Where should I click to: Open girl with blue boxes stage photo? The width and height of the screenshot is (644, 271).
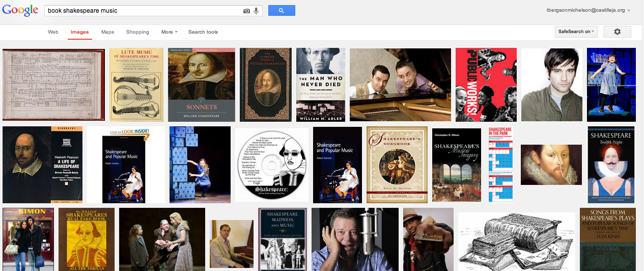tap(200, 165)
